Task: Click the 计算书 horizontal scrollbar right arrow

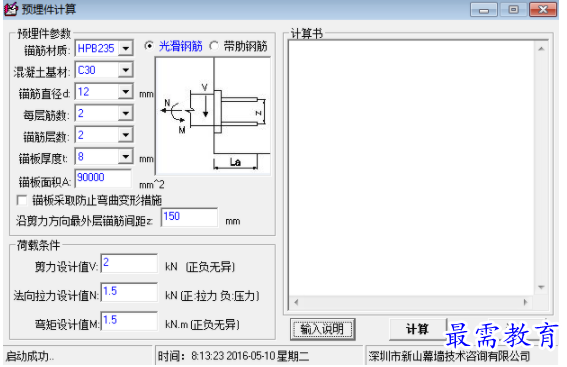Action: 525,302
